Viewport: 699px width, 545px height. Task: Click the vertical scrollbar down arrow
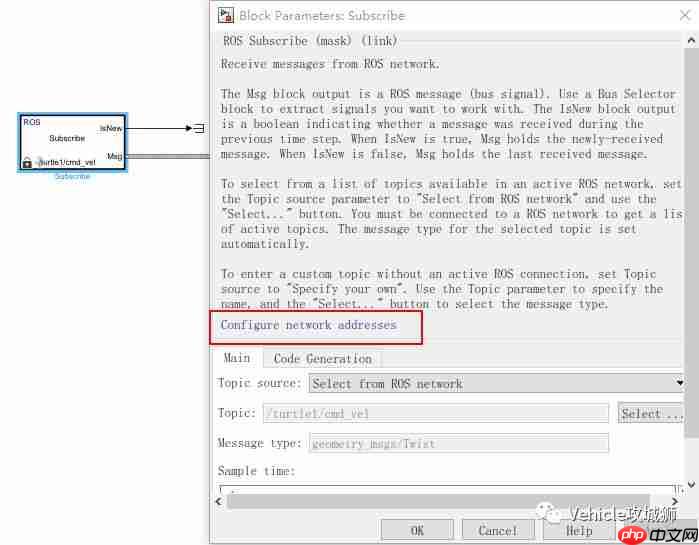tap(691, 484)
